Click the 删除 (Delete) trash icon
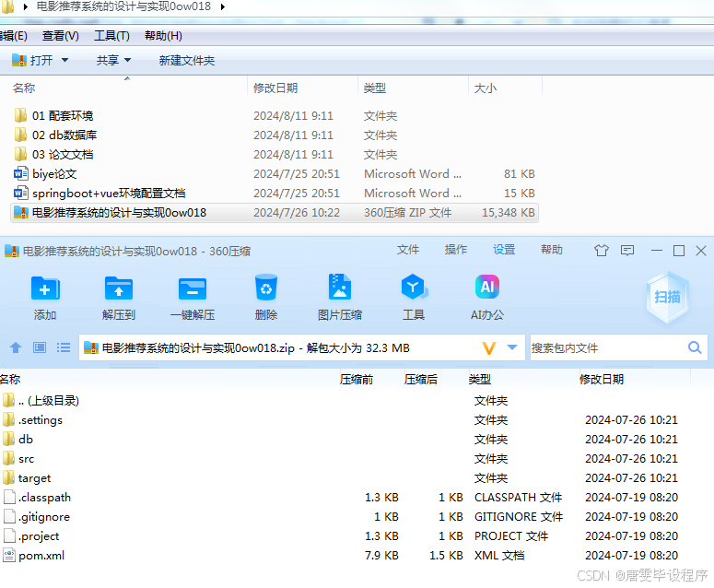714x588 pixels. pos(266,288)
